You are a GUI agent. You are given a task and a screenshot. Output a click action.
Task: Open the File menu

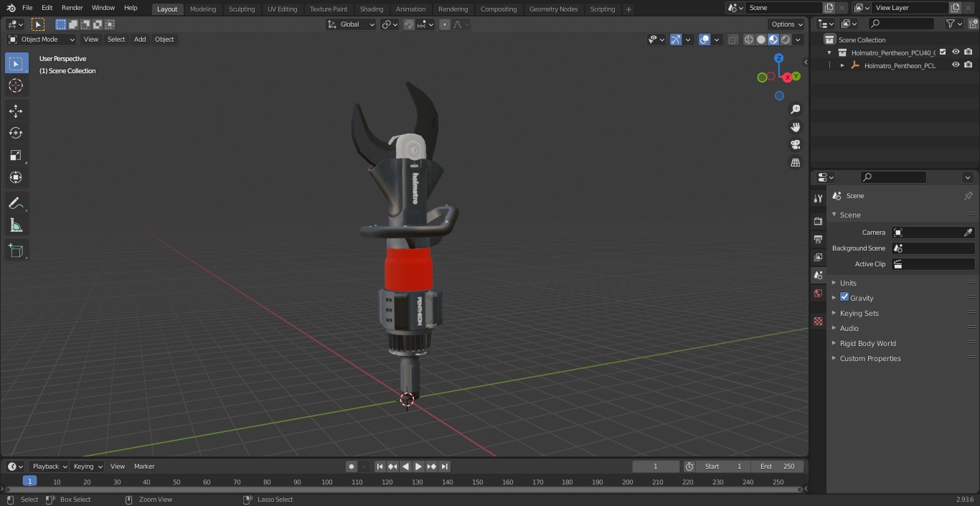pos(27,8)
